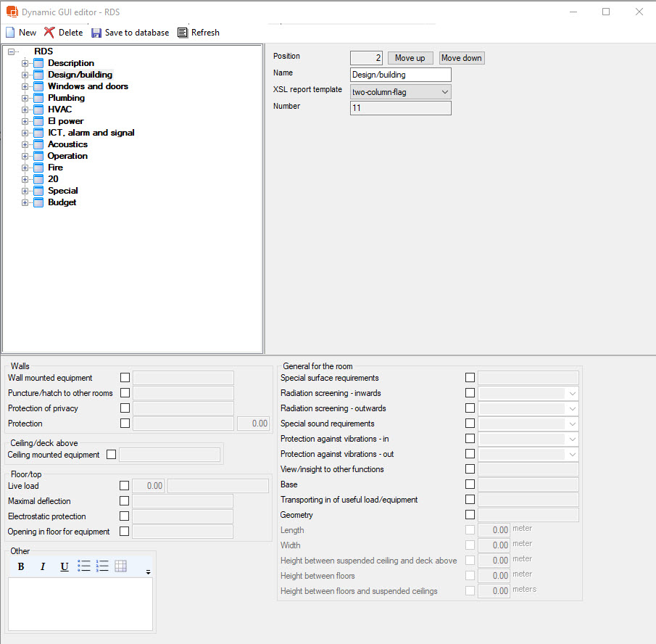
Task: Click the Refresh toolbar icon
Action: pyautogui.click(x=183, y=33)
